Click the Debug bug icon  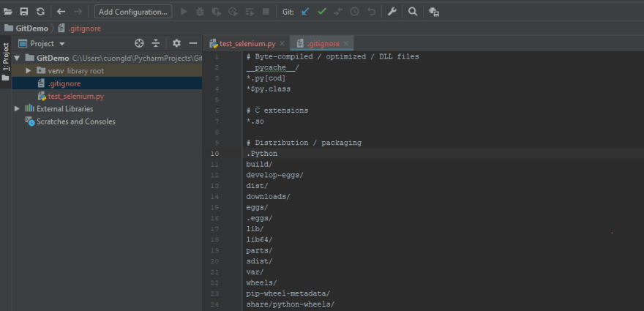coord(200,12)
